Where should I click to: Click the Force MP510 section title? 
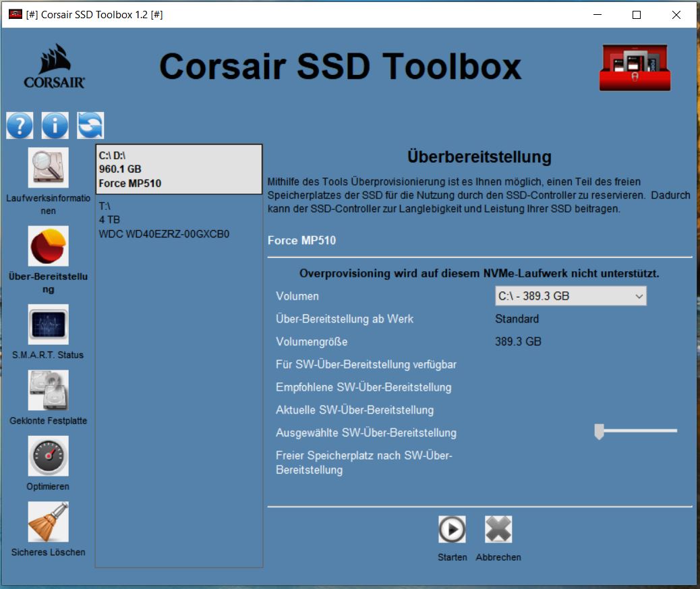click(x=302, y=240)
